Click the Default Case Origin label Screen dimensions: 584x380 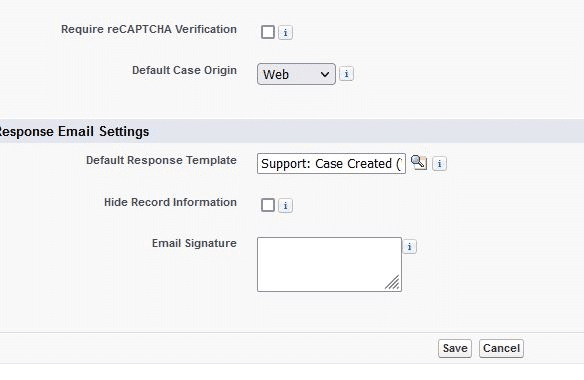[x=184, y=70]
